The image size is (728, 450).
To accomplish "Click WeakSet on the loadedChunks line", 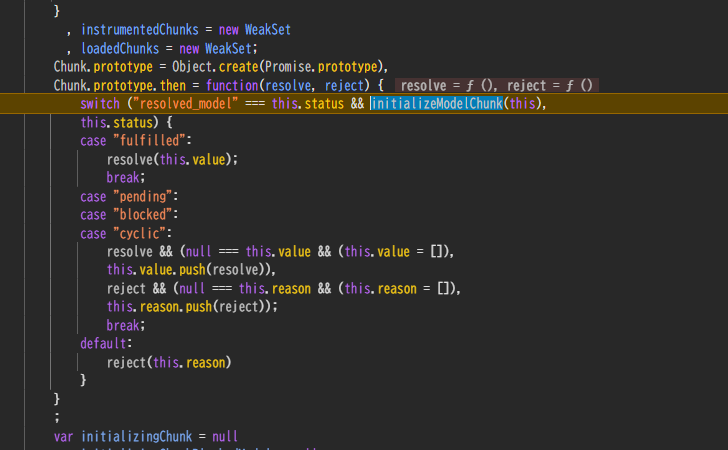I will tap(228, 48).
